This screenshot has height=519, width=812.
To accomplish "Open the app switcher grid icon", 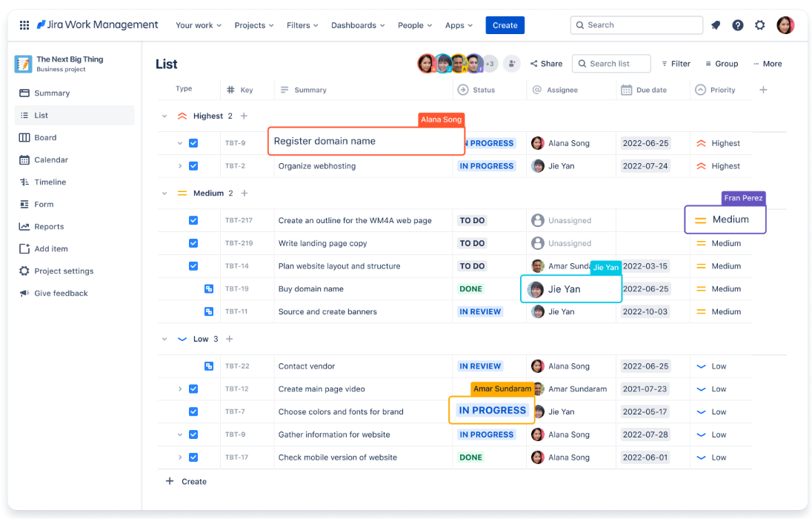I will point(24,25).
